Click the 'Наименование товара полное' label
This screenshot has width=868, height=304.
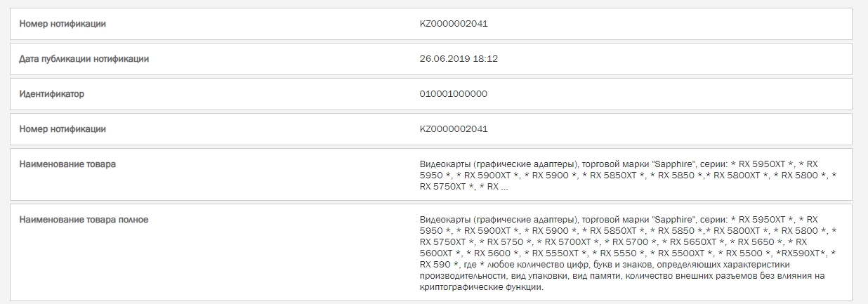[84, 220]
